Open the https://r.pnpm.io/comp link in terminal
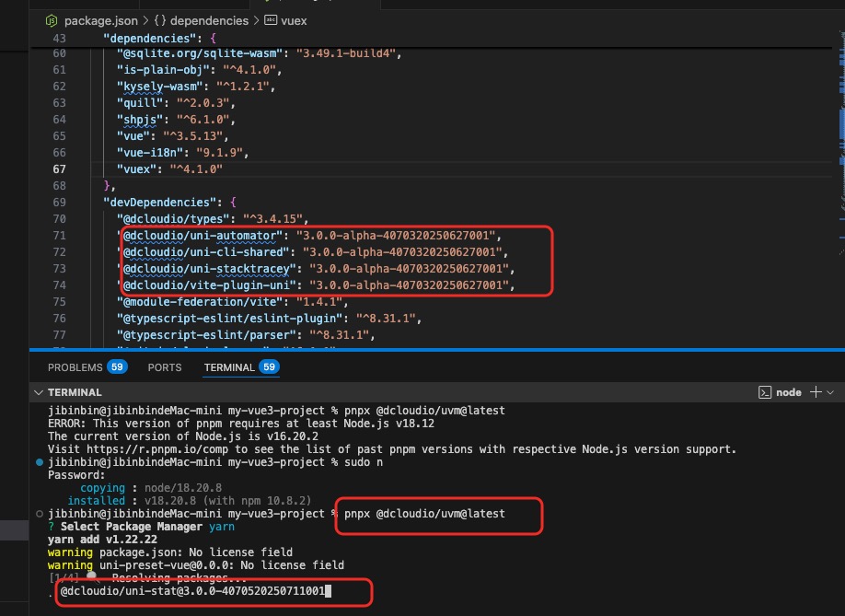 pos(156,449)
